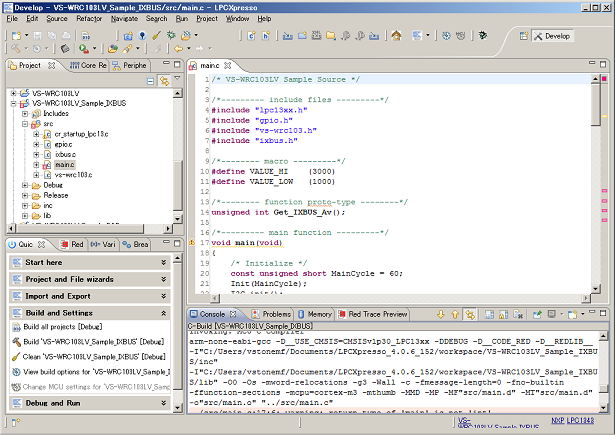615x435 pixels.
Task: Show next match down arrow in Console
Action: 440,314
